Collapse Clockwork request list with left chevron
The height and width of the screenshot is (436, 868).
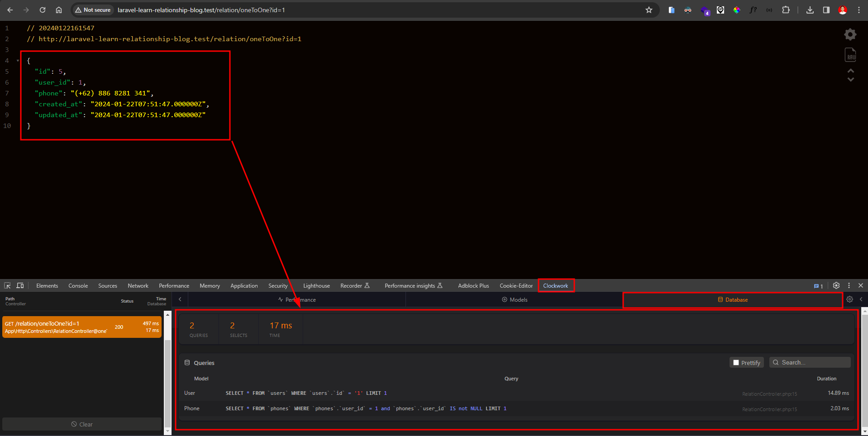180,299
